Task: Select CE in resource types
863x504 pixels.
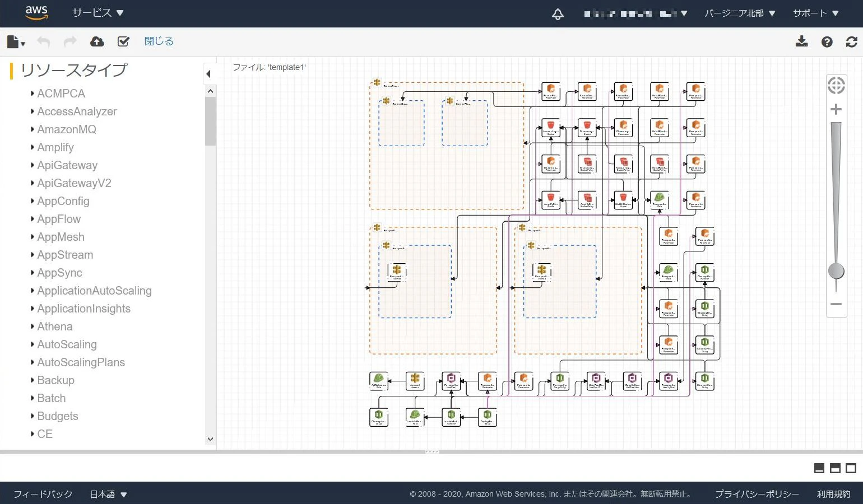Action: click(45, 434)
